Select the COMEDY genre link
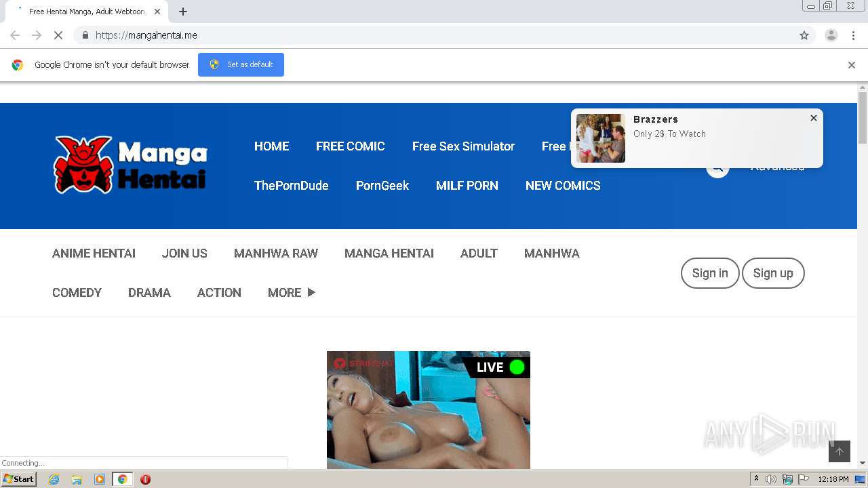 point(77,293)
